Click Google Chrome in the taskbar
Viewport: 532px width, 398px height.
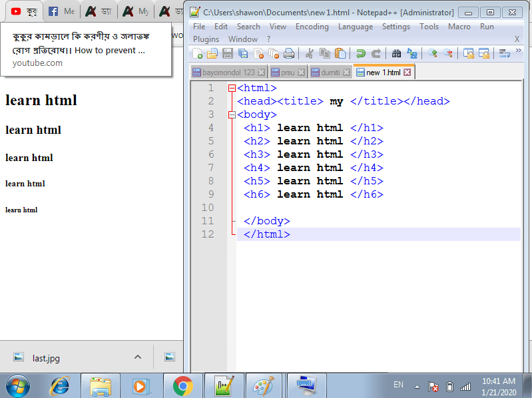182,385
